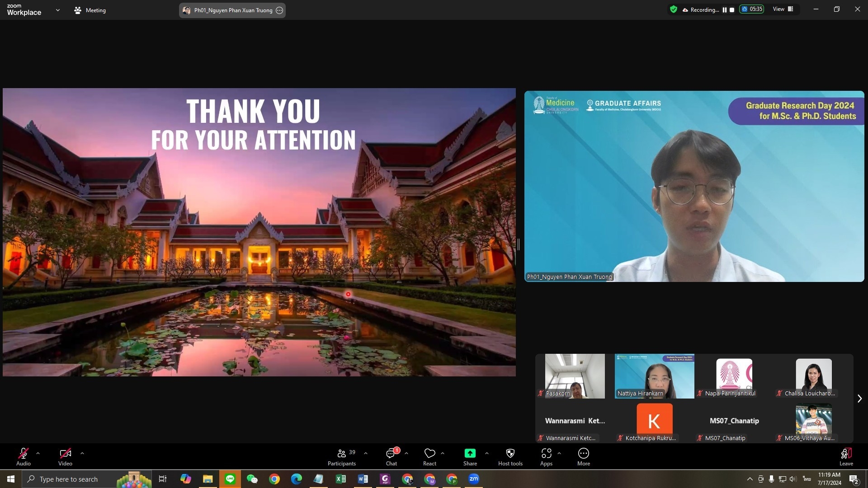
Task: Show next page of participant thumbnails
Action: point(859,399)
